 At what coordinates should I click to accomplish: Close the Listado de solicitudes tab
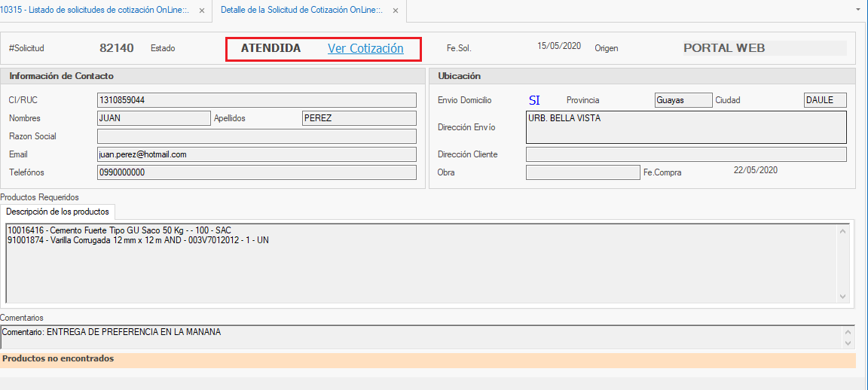pyautogui.click(x=201, y=11)
